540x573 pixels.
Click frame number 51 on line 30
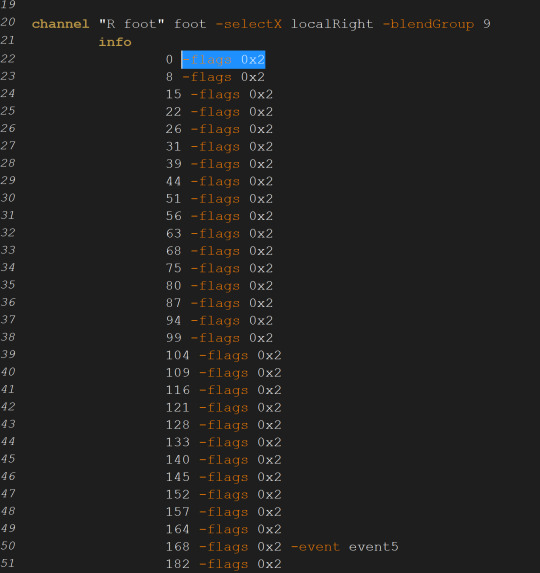(x=174, y=199)
